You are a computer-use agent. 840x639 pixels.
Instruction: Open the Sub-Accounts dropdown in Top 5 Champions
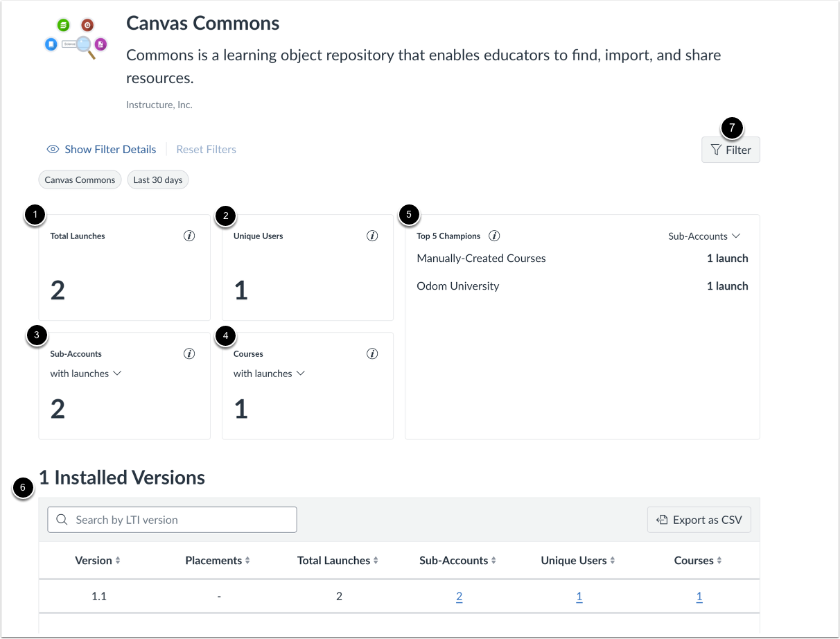pyautogui.click(x=703, y=236)
